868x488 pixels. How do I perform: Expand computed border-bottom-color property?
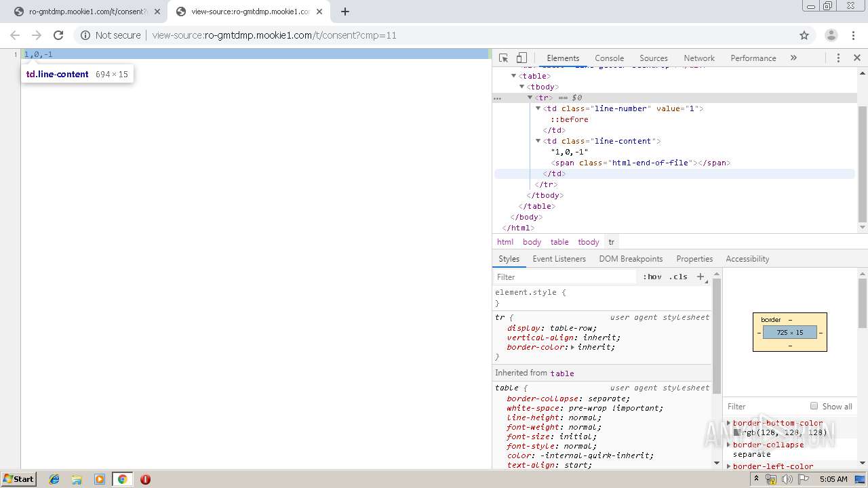coord(729,423)
